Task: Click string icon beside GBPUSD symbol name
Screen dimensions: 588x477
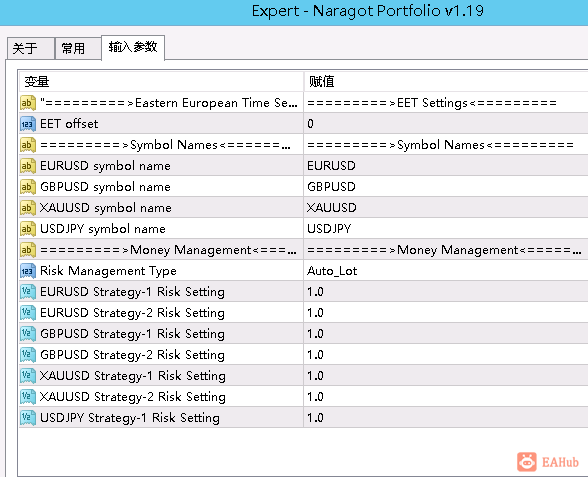Action: [28, 187]
